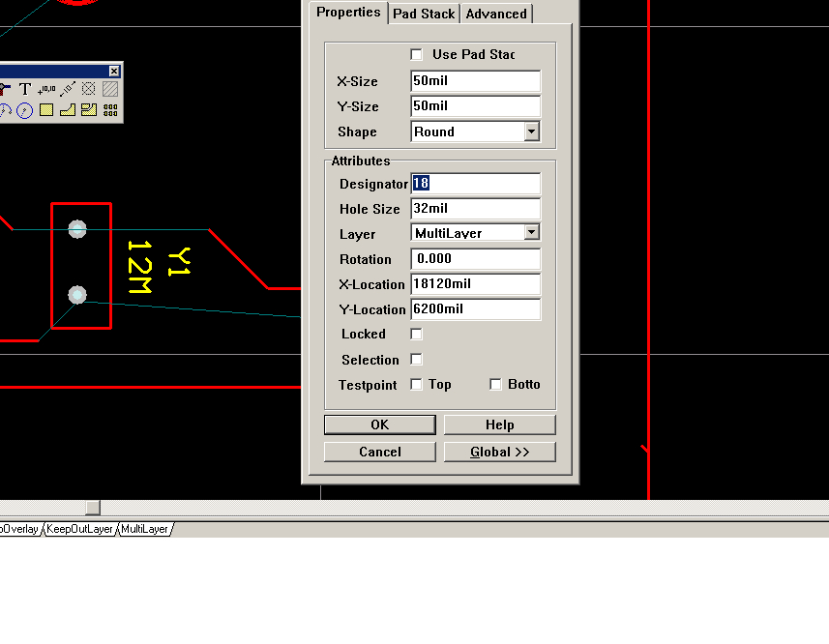The height and width of the screenshot is (644, 829).
Task: Open Help for pad dialog
Action: (499, 424)
